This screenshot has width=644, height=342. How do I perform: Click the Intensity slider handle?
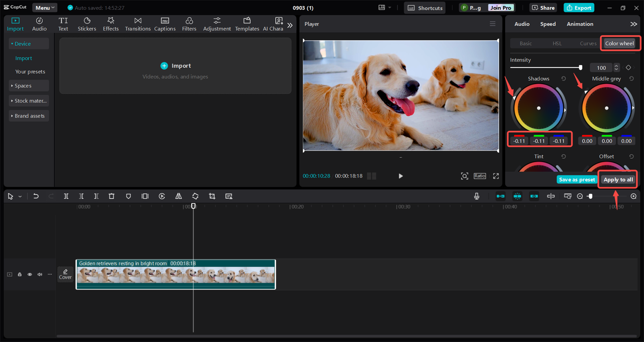tap(581, 67)
